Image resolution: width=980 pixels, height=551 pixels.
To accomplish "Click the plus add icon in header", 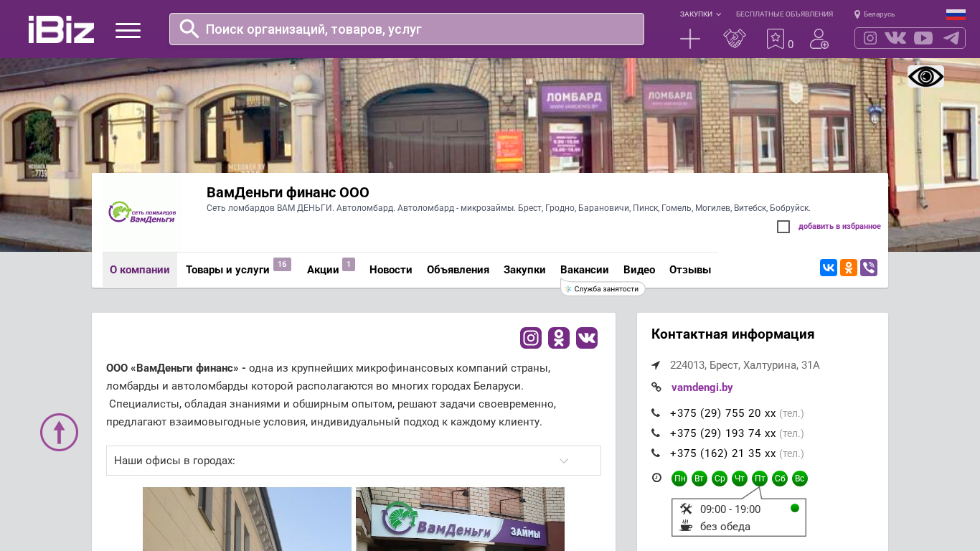I will point(689,39).
